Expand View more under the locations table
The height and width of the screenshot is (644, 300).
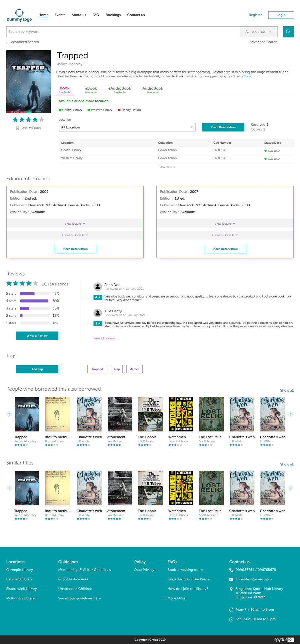(x=167, y=167)
